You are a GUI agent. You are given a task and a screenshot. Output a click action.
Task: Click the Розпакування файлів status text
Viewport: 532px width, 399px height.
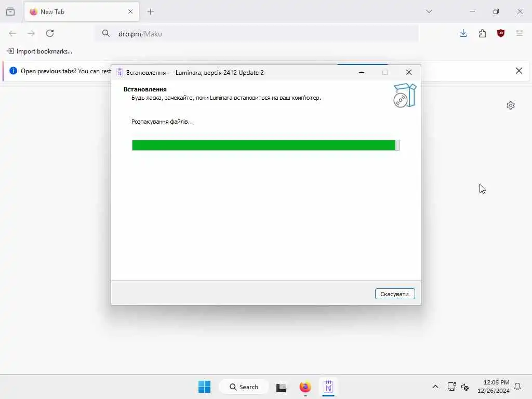point(163,122)
